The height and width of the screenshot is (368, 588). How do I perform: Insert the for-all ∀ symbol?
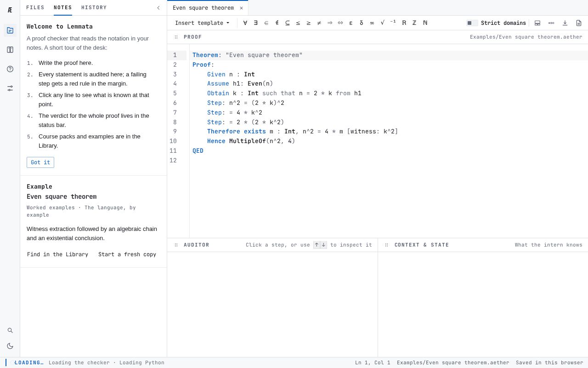pos(245,23)
